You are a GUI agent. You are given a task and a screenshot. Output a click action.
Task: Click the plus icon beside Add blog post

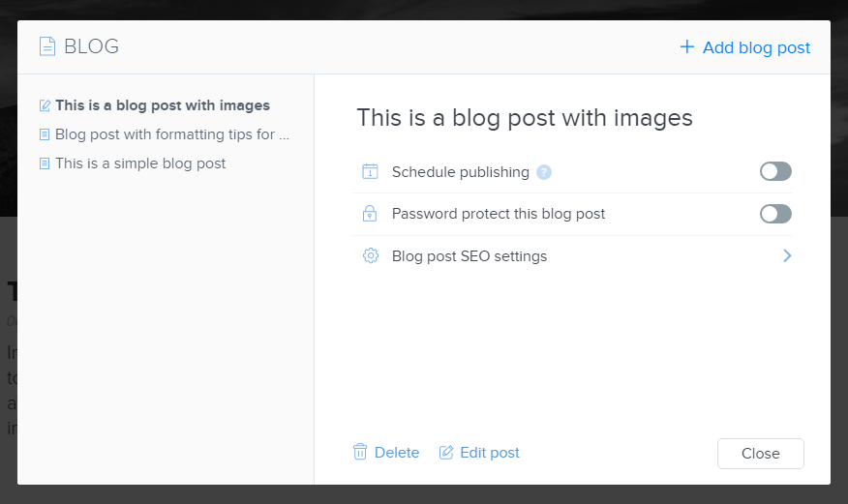[687, 46]
